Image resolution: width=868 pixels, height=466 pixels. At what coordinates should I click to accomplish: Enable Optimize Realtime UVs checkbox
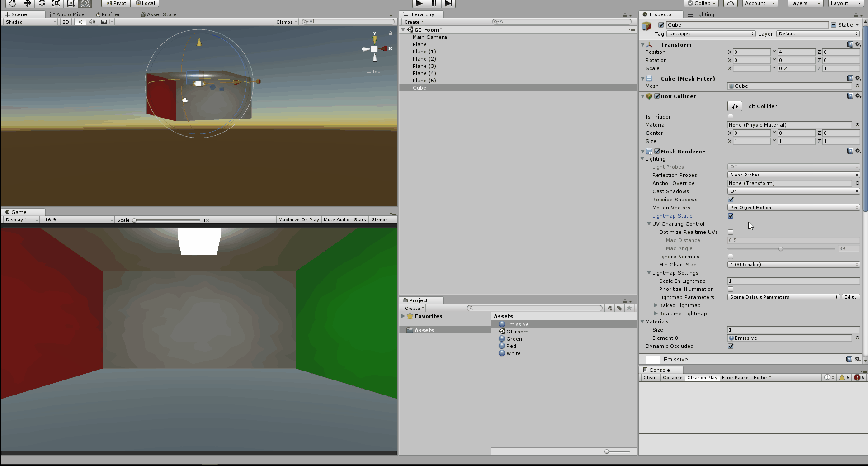point(731,232)
